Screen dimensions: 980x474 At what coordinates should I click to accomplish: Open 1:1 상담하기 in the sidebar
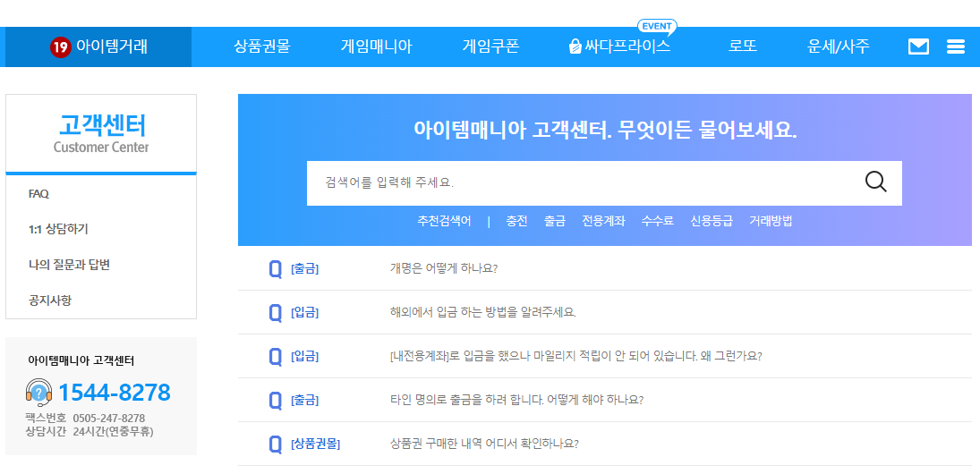58,229
